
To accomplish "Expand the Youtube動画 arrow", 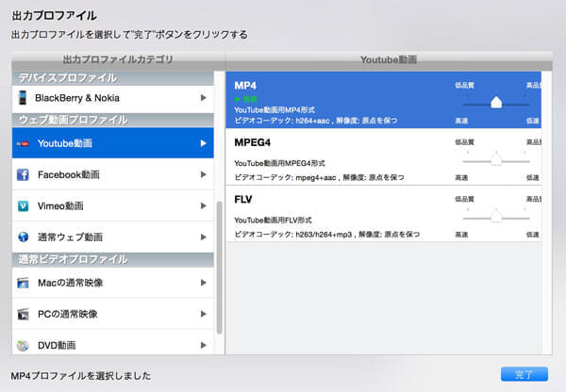I will (203, 143).
